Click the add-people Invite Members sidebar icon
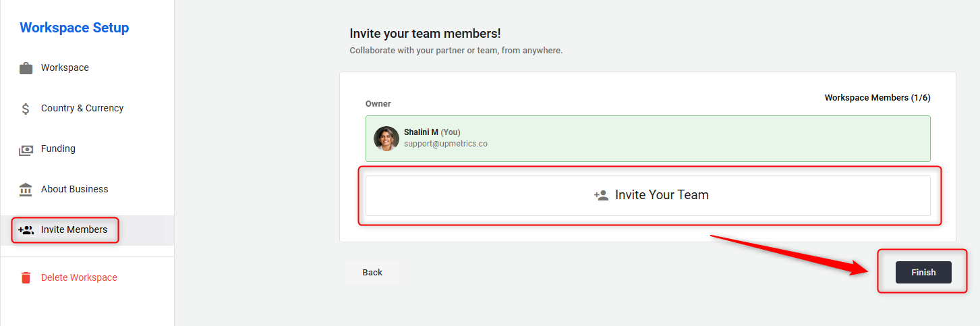 26,230
